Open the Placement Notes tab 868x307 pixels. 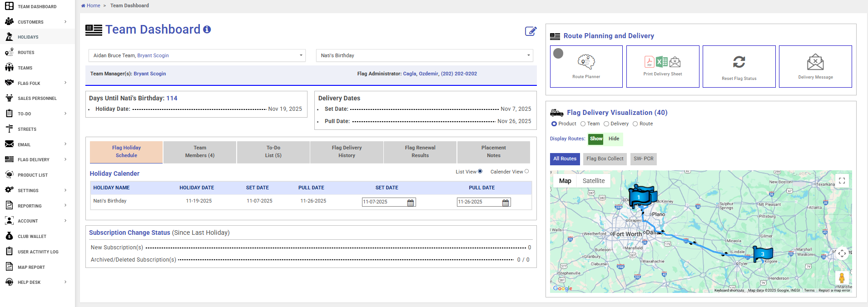494,152
